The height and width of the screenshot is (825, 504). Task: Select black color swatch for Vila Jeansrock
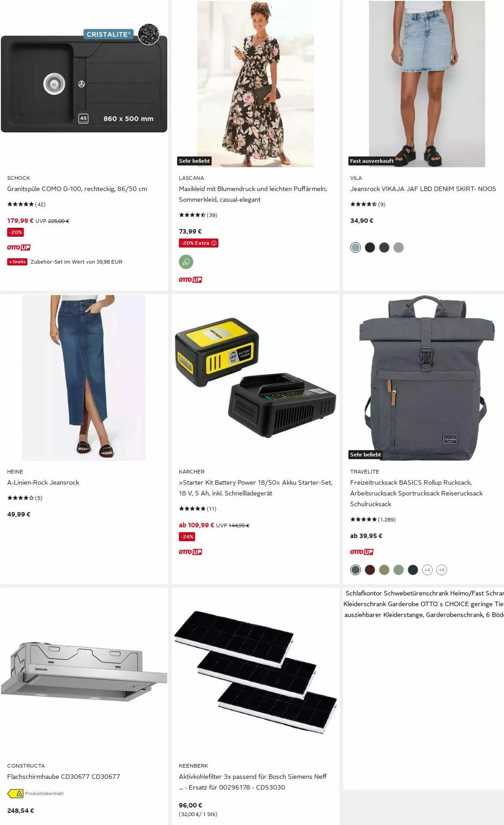tap(370, 247)
